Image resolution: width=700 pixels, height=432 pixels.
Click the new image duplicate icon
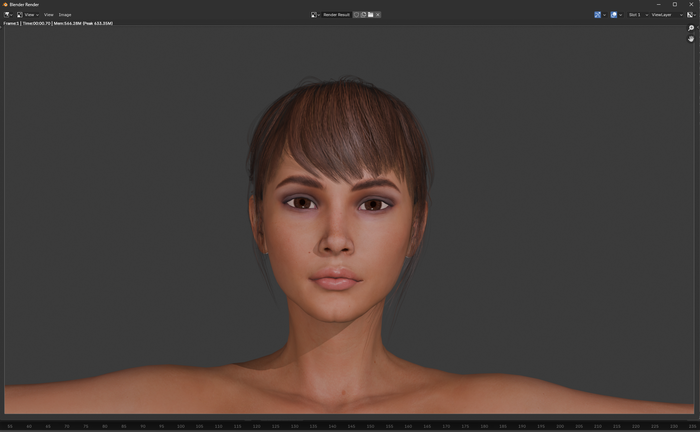[363, 15]
